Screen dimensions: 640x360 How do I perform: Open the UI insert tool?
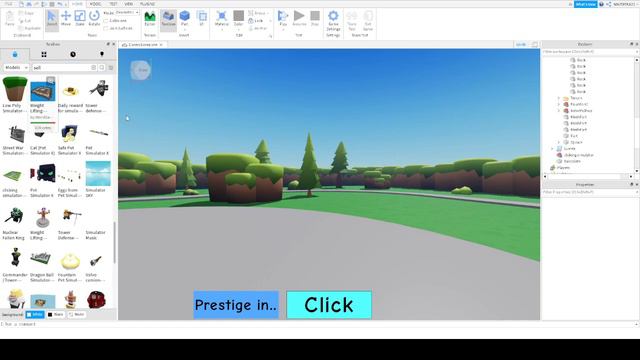pos(201,19)
